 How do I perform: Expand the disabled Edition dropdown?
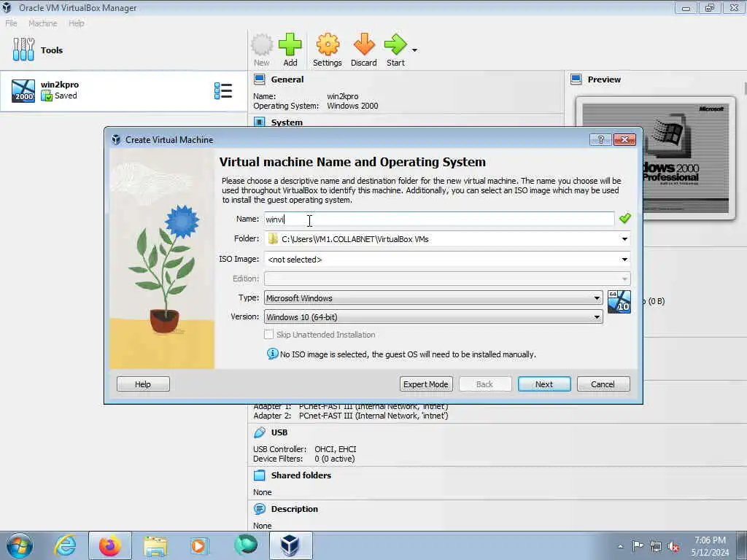click(624, 279)
